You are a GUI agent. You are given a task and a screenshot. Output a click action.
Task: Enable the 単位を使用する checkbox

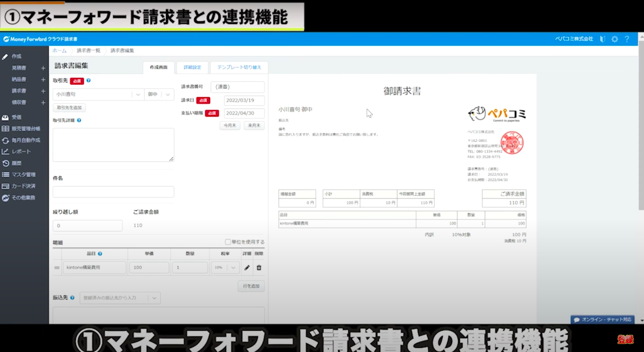[x=228, y=242]
